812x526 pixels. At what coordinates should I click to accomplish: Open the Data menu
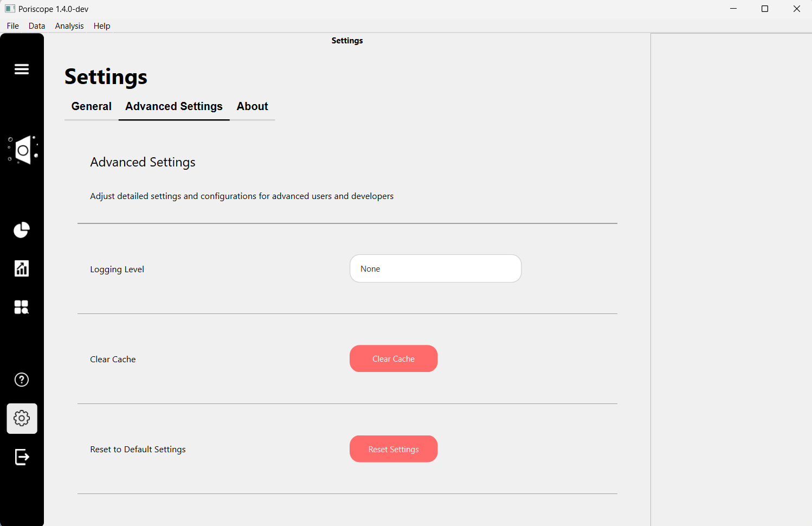tap(36, 25)
